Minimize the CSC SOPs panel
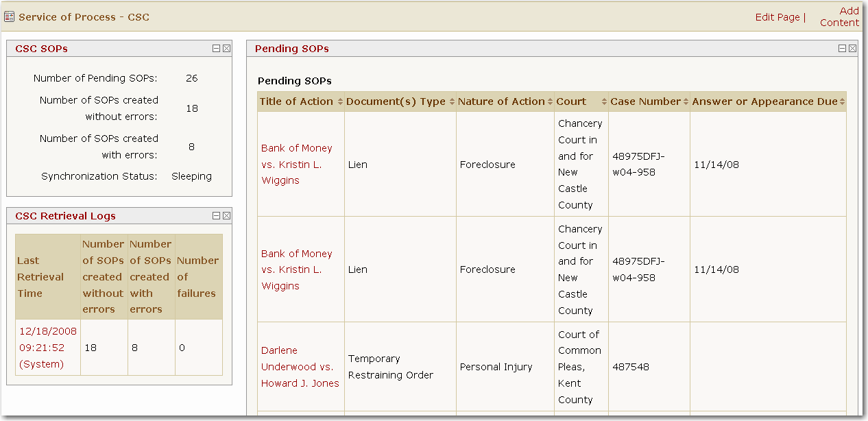This screenshot has height=421, width=868. (217, 49)
